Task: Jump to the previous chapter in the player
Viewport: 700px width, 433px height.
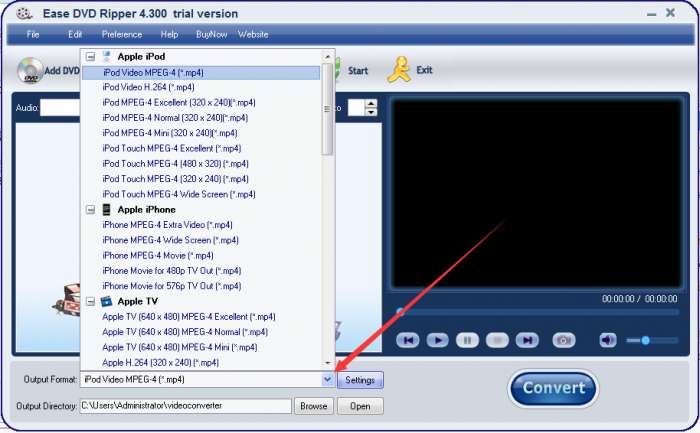Action: coord(408,340)
